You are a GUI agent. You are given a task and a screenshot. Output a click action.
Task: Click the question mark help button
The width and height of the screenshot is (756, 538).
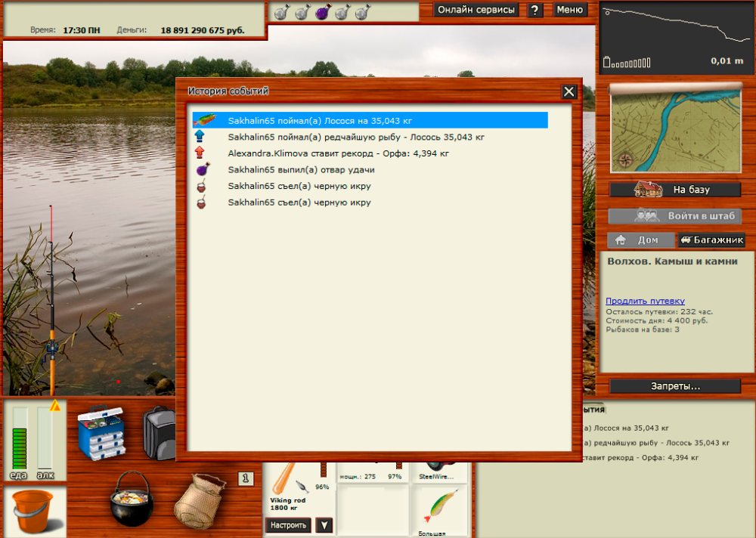point(535,10)
